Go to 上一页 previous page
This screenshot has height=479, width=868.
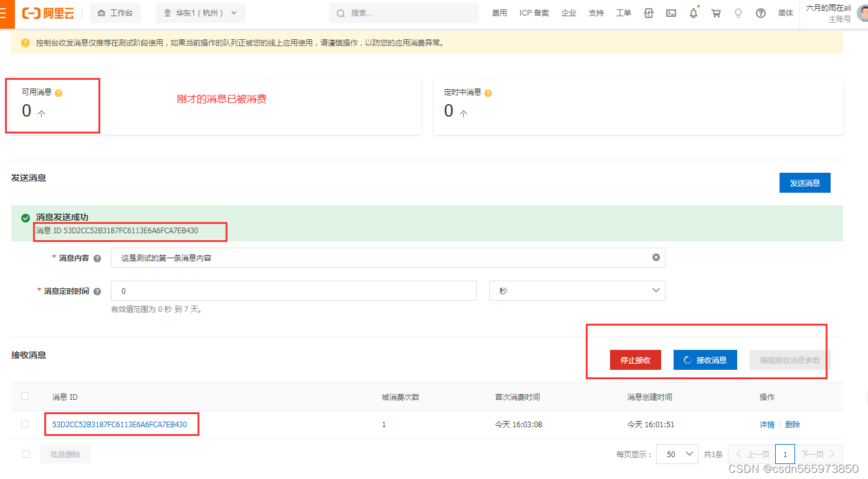point(753,454)
